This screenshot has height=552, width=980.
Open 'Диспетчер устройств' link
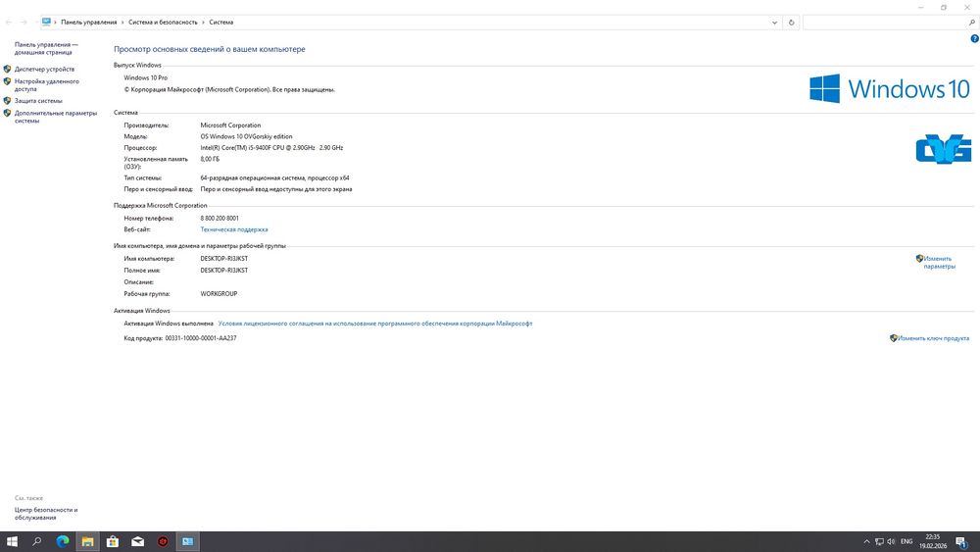click(44, 70)
